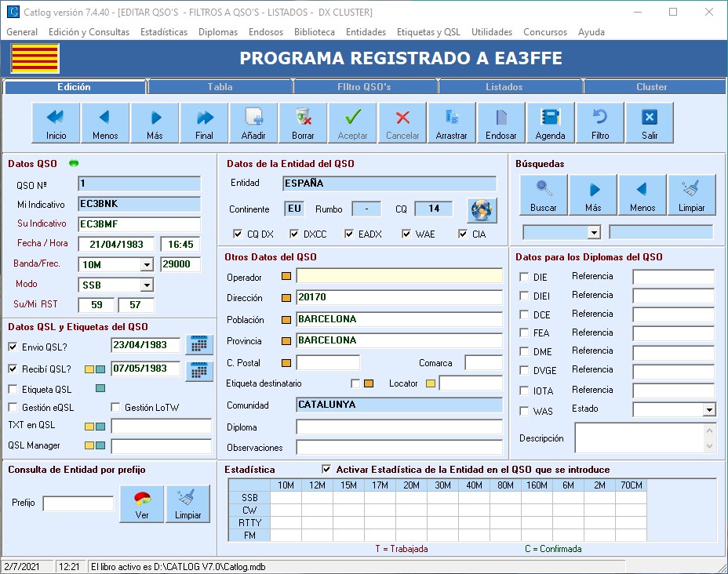728x574 pixels.
Task: Add a new QSO with Añadir
Action: pyautogui.click(x=253, y=123)
